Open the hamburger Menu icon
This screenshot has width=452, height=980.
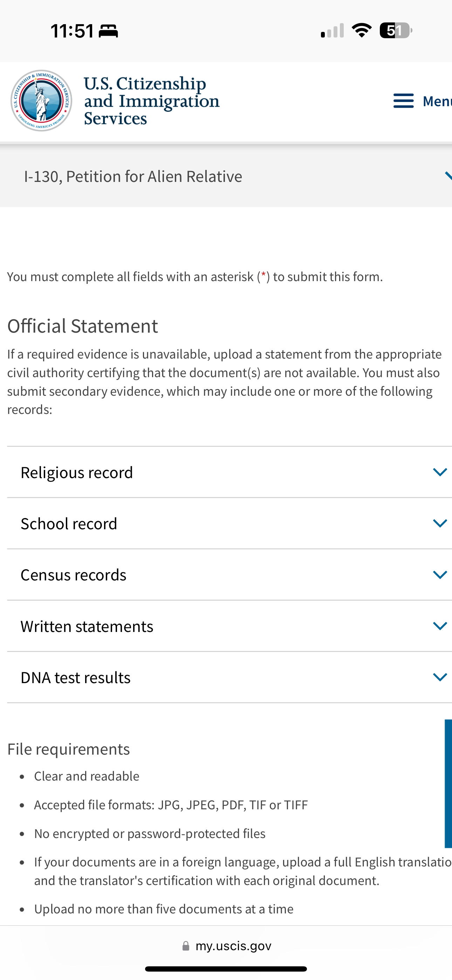tap(403, 101)
